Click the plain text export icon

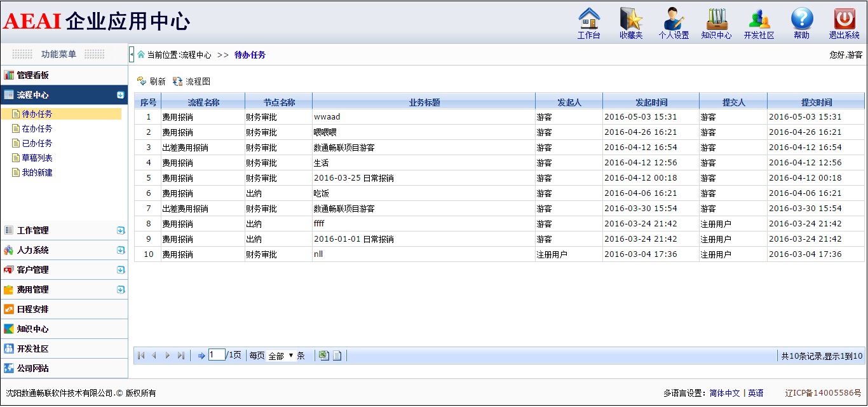[x=337, y=355]
